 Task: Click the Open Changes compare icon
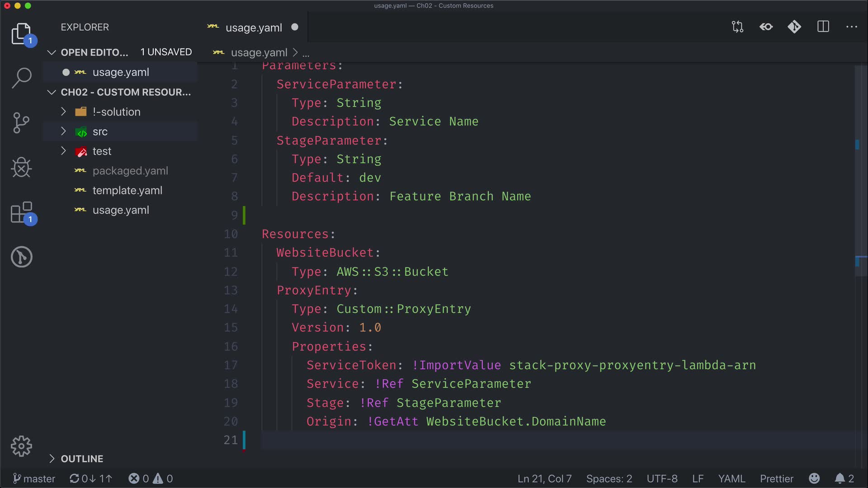737,27
